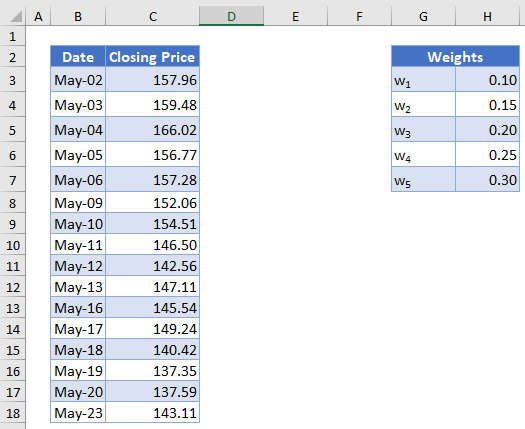
Task: Select the 140.42 price cell
Action: pos(152,349)
